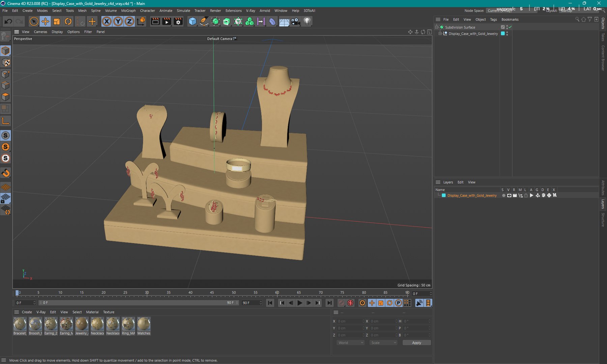Open the Scale mode dropdown

coord(383,343)
